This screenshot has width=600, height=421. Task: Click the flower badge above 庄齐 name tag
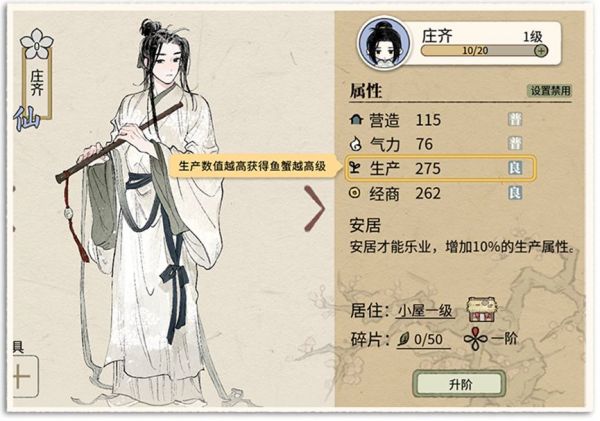click(x=36, y=44)
